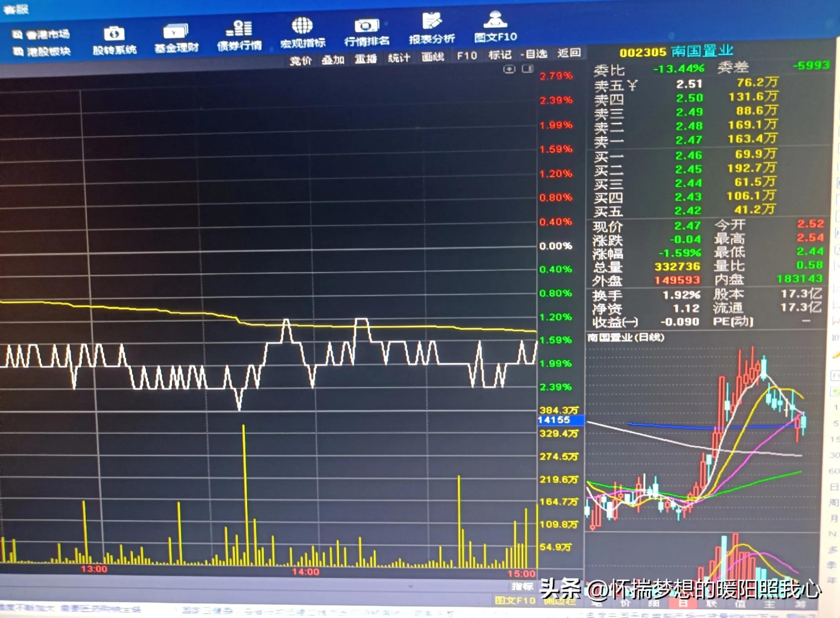Viewport: 840px width, 618px height.
Task: Remove stock via -自选 button
Action: point(534,54)
